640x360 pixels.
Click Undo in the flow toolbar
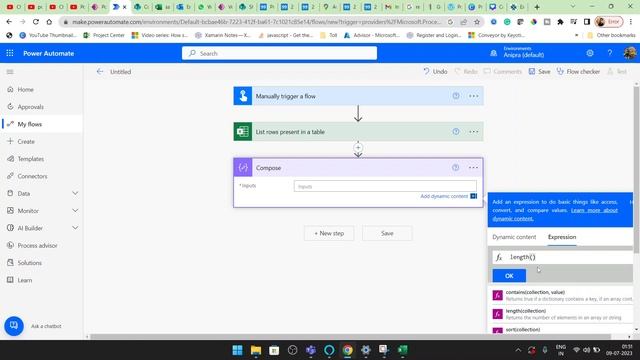(x=435, y=71)
